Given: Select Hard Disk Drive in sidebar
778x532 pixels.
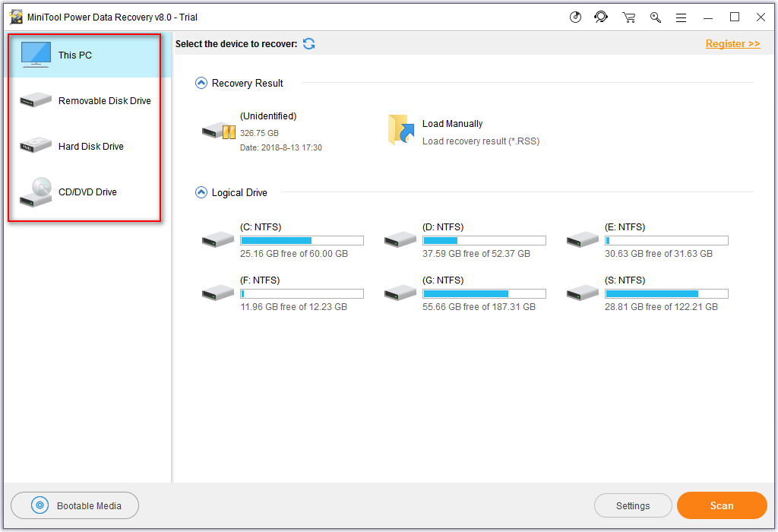Looking at the screenshot, I should click(x=88, y=147).
